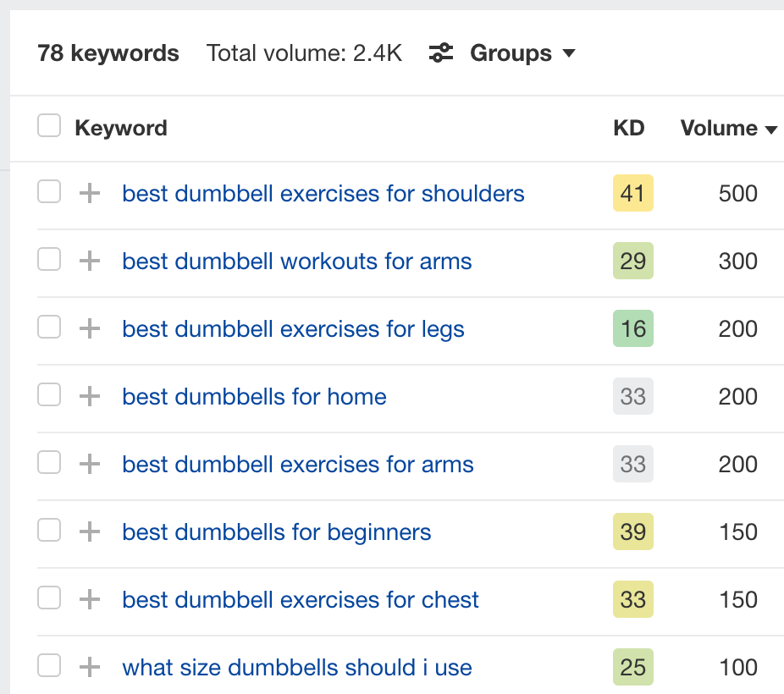The width and height of the screenshot is (784, 694).
Task: Click the yellow KD 41 badge
Action: [633, 193]
